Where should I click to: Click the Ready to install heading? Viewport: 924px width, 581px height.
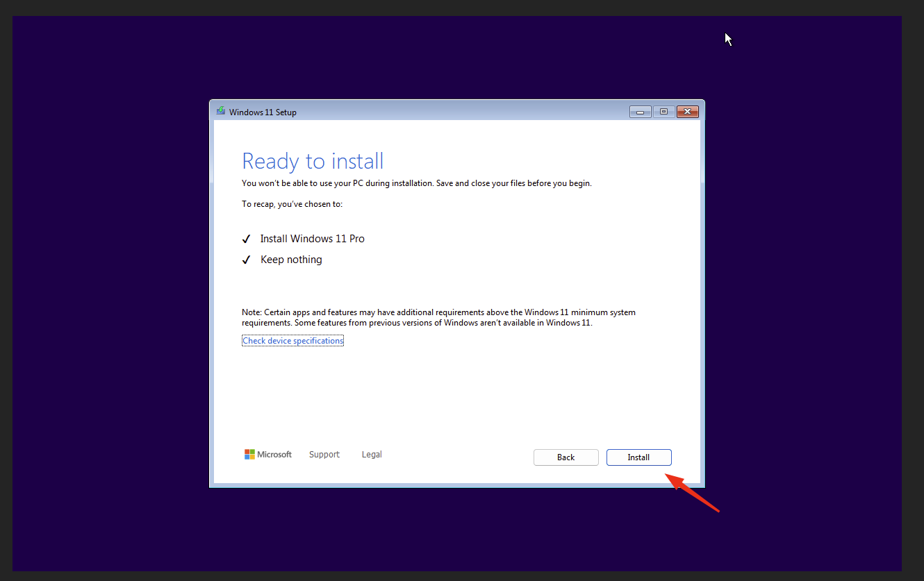[312, 160]
